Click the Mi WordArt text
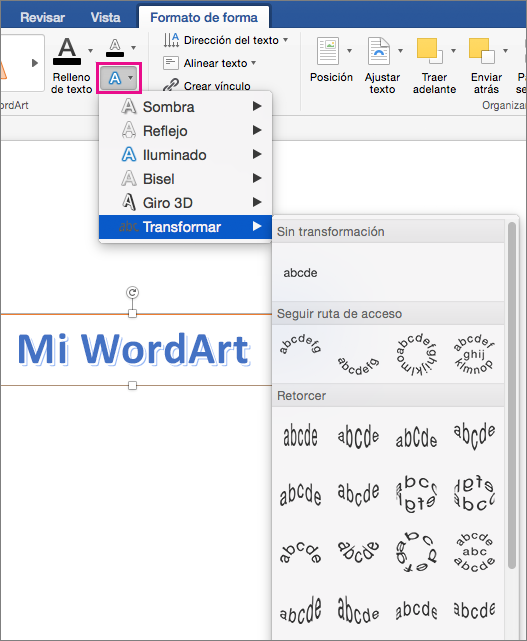This screenshot has height=641, width=527. click(133, 350)
